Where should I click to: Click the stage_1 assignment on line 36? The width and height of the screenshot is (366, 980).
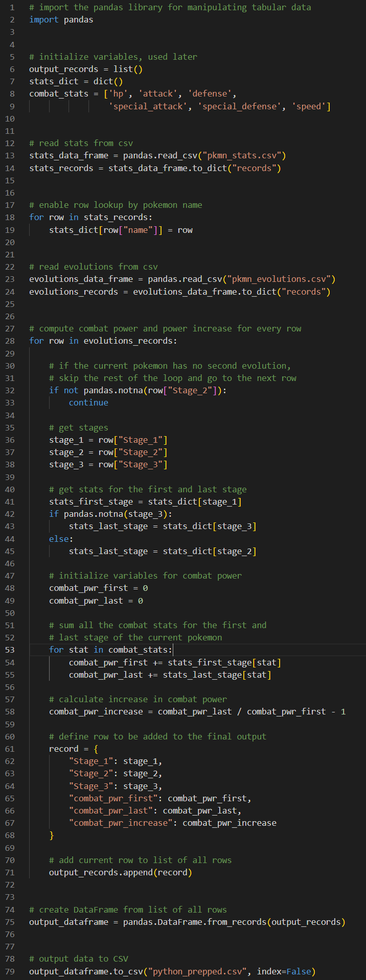click(108, 440)
